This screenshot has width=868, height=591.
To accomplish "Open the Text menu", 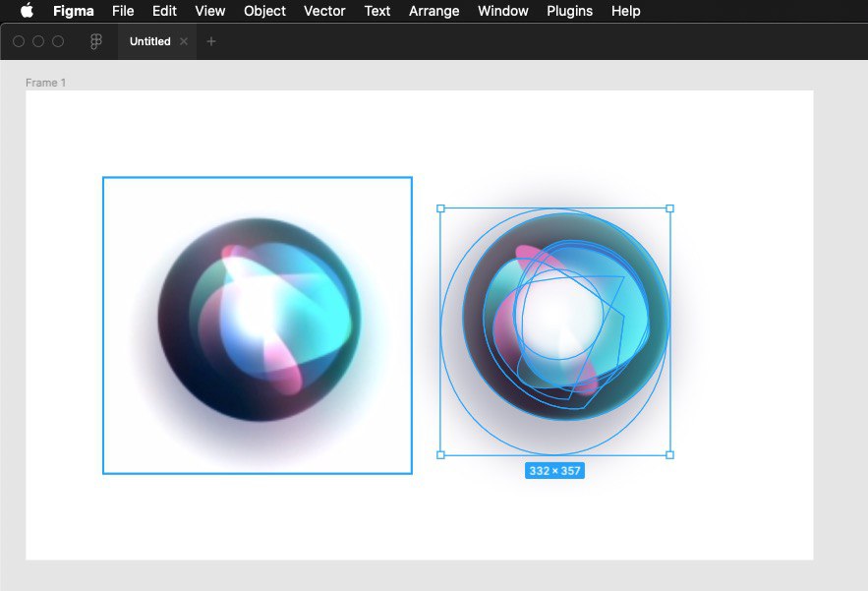I will pyautogui.click(x=376, y=11).
